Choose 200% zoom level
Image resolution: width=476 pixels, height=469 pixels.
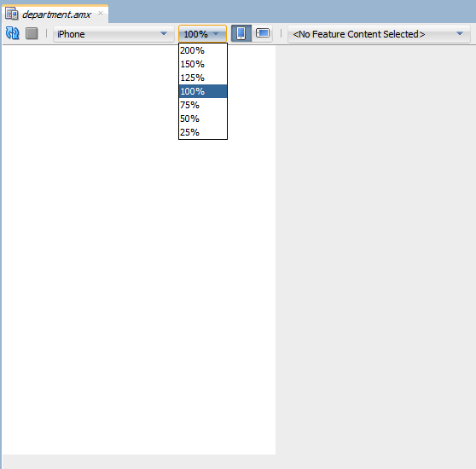coord(203,50)
